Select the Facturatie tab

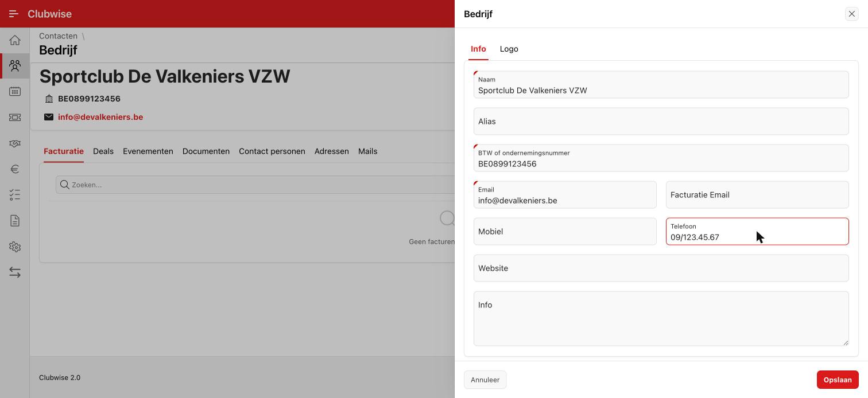click(x=64, y=151)
